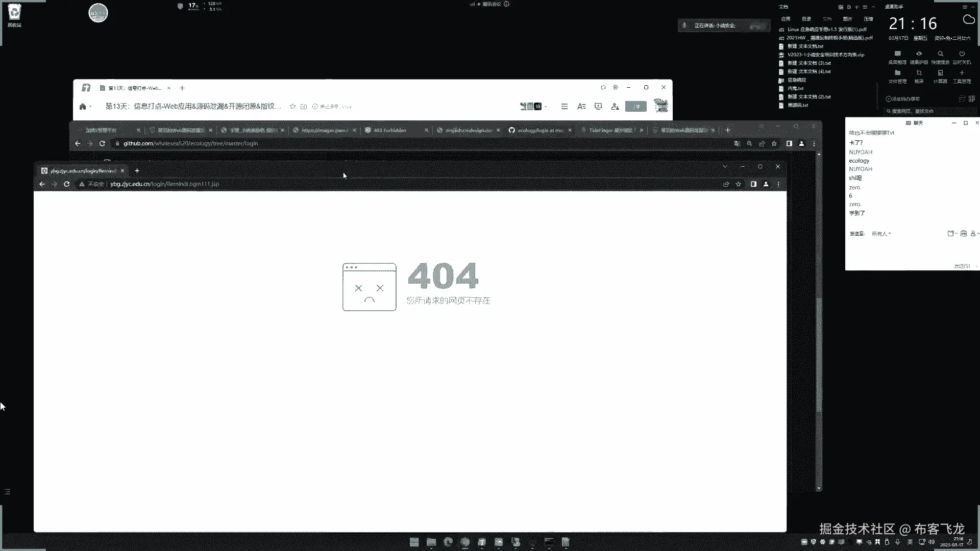980x551 pixels.
Task: Bookmark the 404 page with the star
Action: 738,184
